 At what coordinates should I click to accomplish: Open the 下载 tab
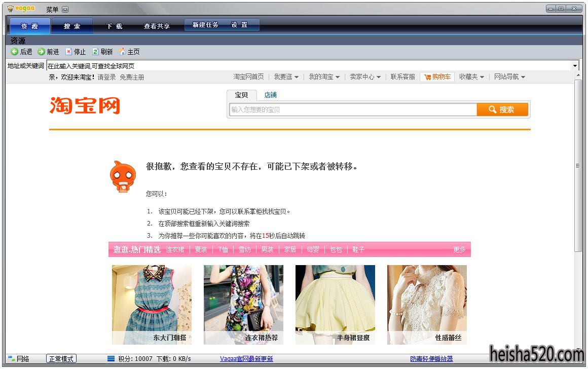(x=114, y=26)
